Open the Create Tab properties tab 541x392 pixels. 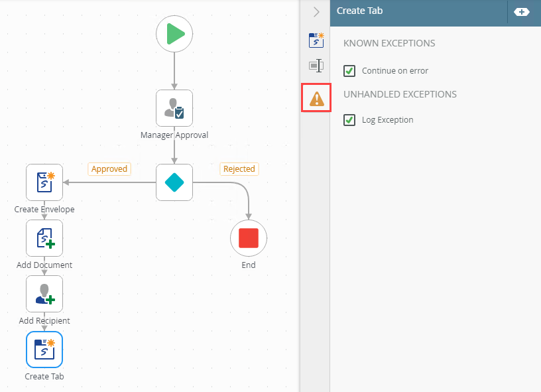[x=316, y=40]
